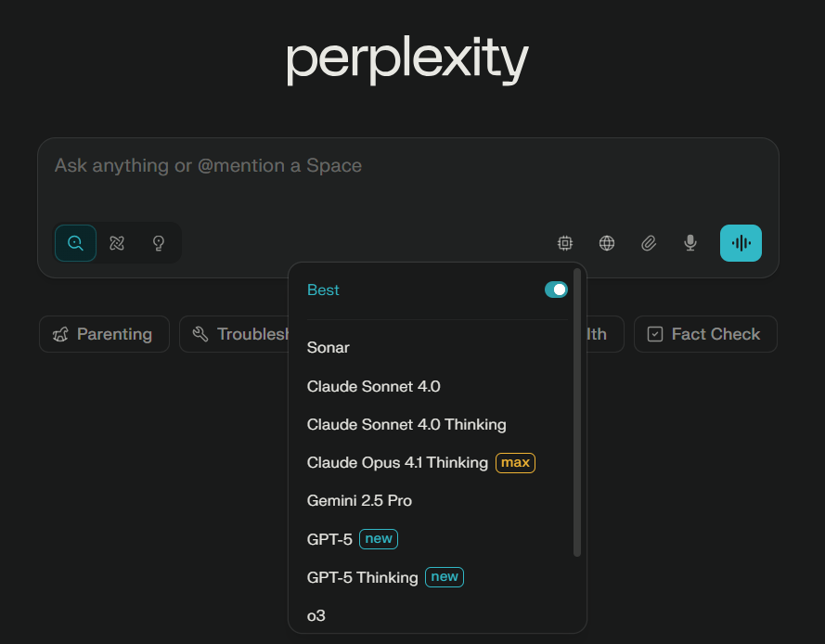The height and width of the screenshot is (644, 825).
Task: Open the model selection chip icon
Action: click(x=565, y=243)
